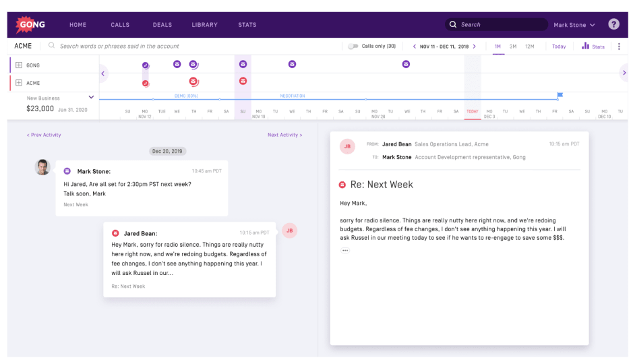Click purple email icon beside Mark Stone message

67,171
